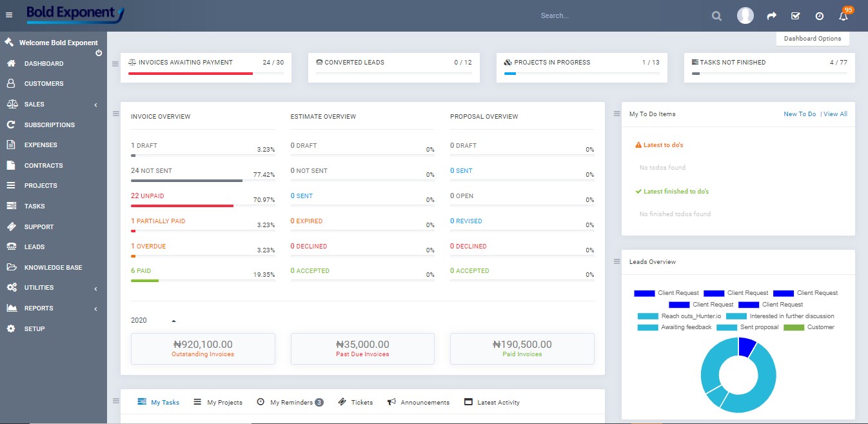
Task: Click the timesheet clock icon in header
Action: 819,15
